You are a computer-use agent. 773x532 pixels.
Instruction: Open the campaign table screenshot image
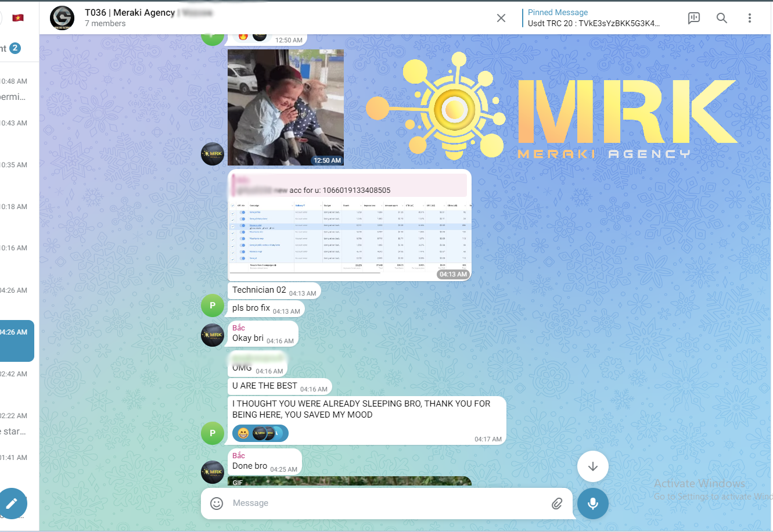(350, 239)
